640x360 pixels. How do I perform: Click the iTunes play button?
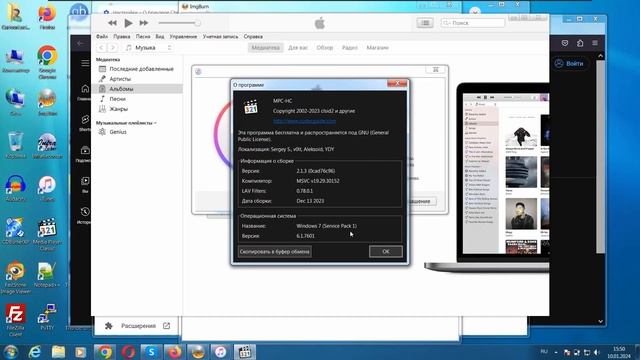tap(128, 23)
